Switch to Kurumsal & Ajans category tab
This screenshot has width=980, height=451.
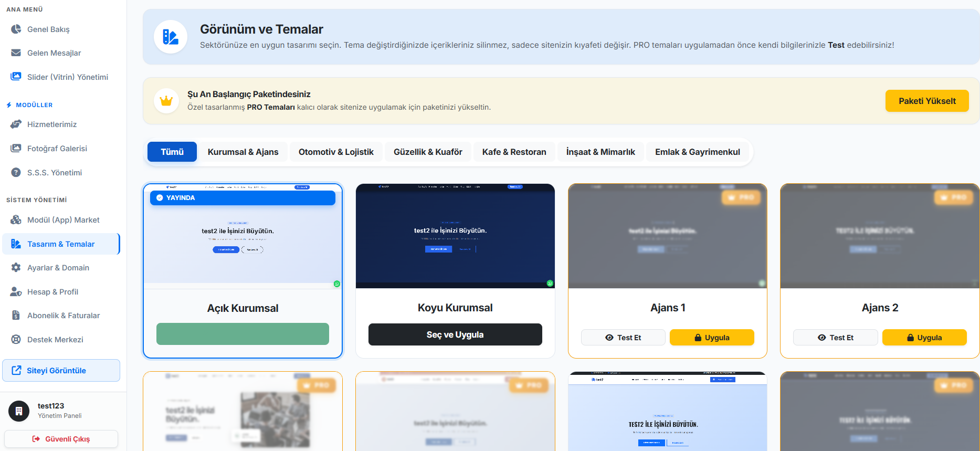[x=243, y=152]
